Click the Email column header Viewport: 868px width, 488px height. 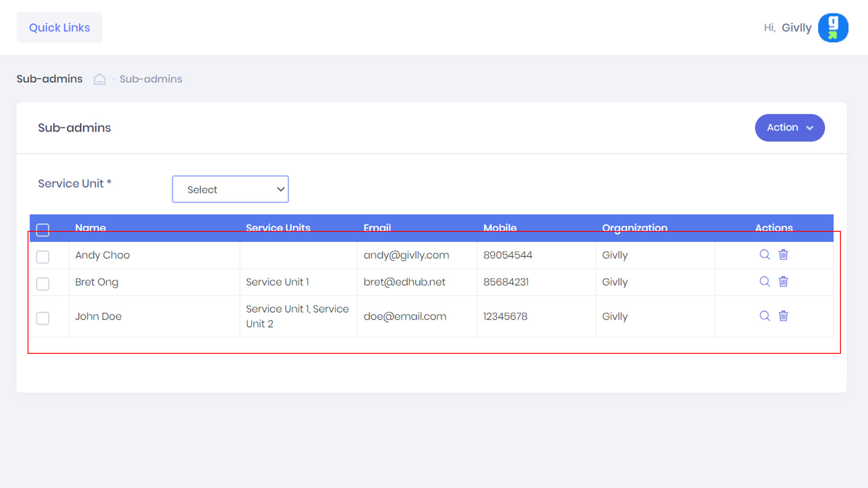pos(377,228)
